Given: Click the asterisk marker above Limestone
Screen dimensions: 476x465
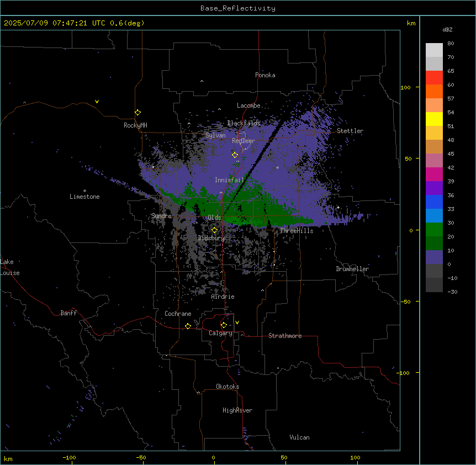Looking at the screenshot, I should point(84,191).
